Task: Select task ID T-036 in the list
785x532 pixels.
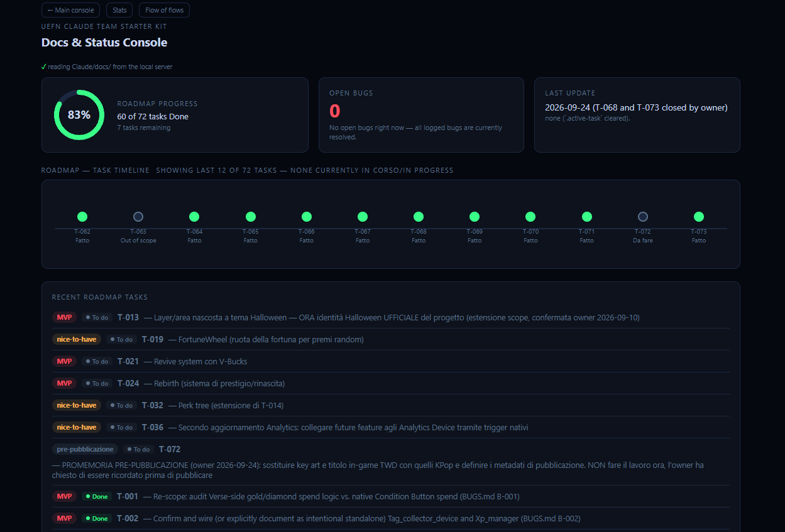Action: [x=153, y=427]
